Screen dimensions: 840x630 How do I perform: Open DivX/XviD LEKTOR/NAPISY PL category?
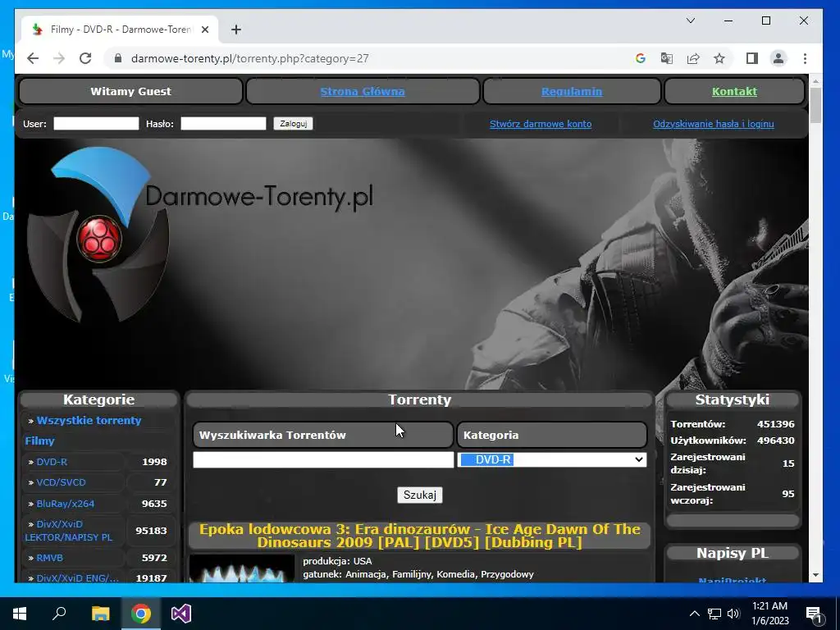[x=69, y=531]
